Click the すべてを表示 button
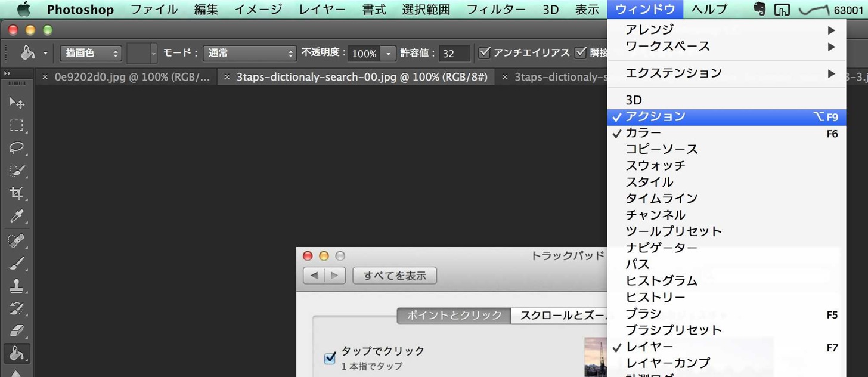The image size is (868, 377). [395, 276]
